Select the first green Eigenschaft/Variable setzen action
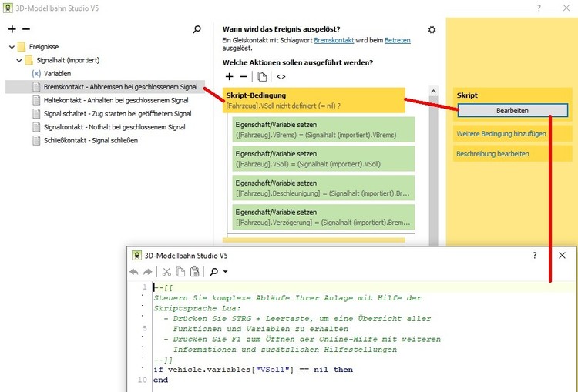 [324, 129]
